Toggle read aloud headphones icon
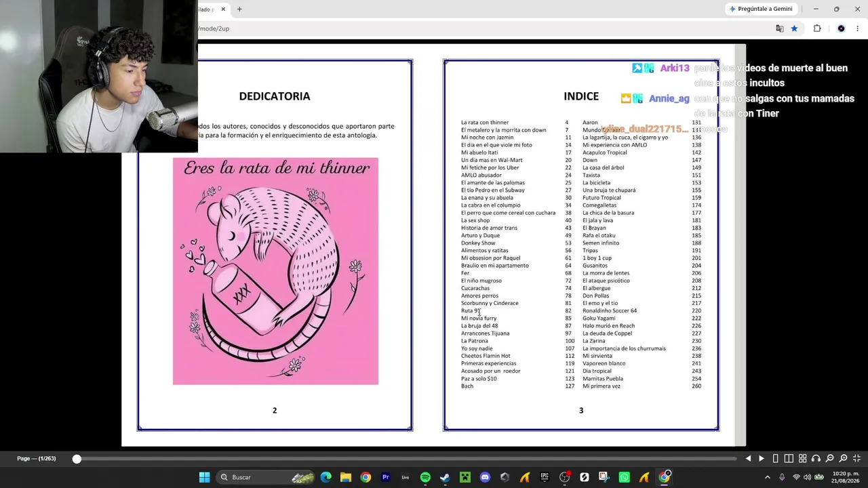The width and height of the screenshot is (868, 488). coord(816,459)
